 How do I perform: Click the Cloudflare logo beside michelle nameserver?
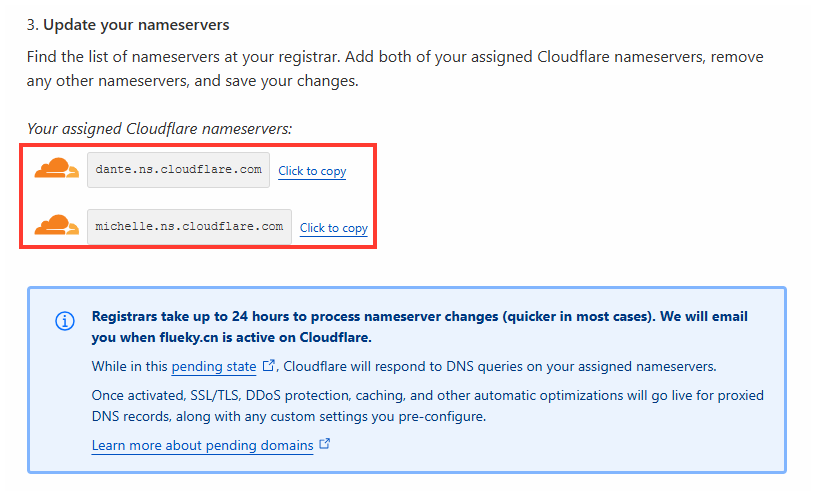click(57, 227)
